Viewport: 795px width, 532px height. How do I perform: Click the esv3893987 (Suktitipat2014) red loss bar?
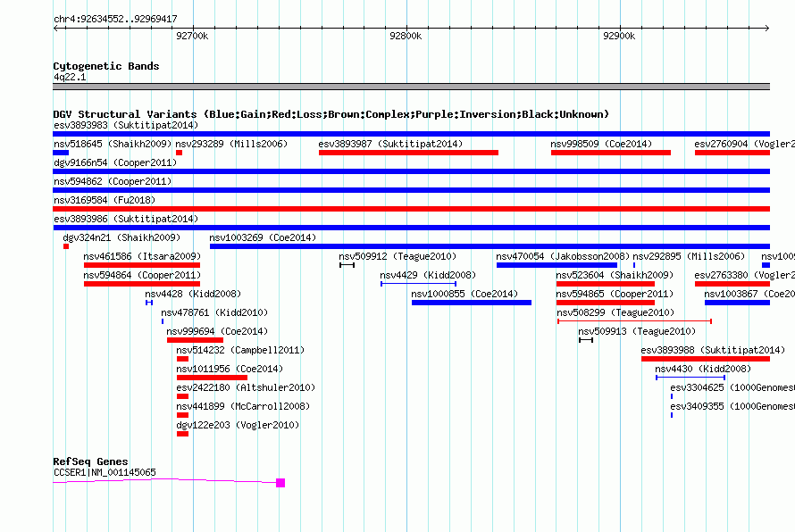pyautogui.click(x=408, y=153)
